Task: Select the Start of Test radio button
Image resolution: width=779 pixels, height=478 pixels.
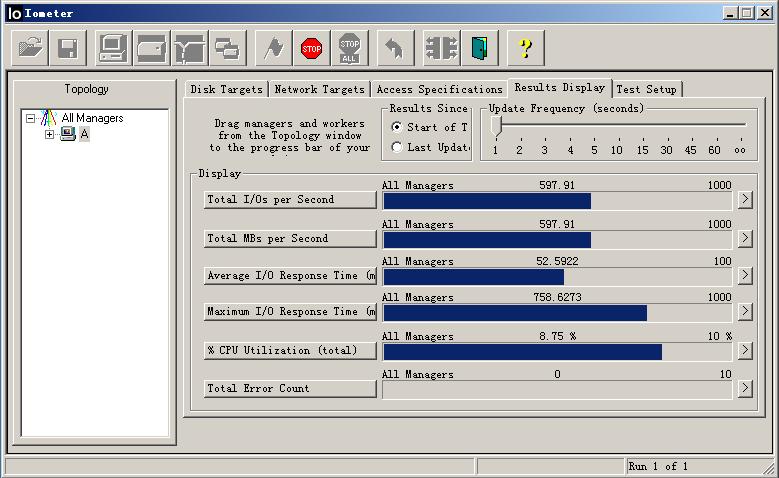Action: [397, 127]
